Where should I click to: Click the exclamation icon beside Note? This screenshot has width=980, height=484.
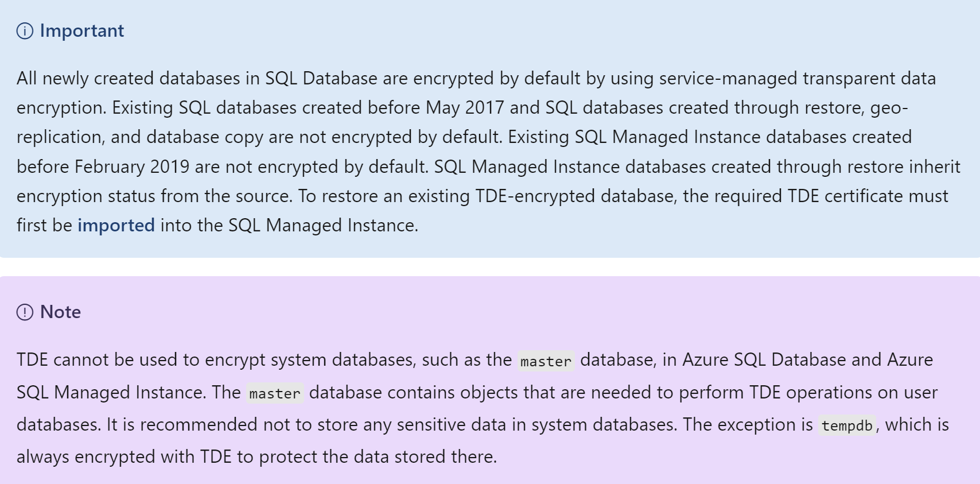25,312
